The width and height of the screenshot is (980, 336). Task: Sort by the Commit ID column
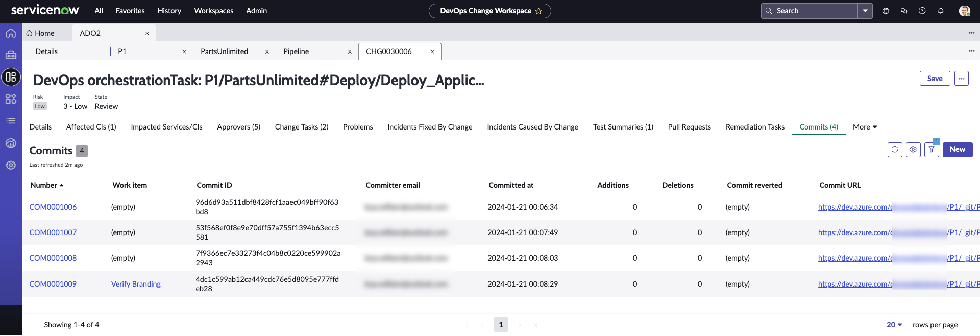(x=214, y=185)
